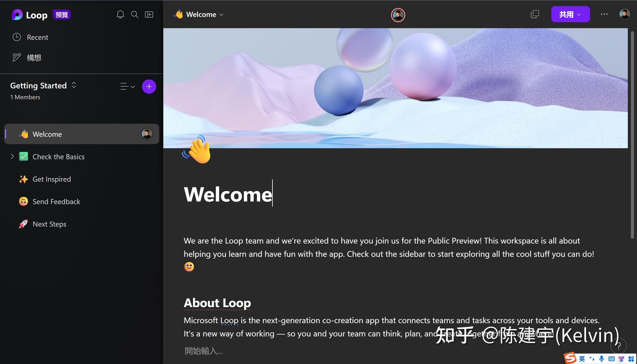The height and width of the screenshot is (364, 637).
Task: Click the 開始輸入 text input area
Action: 203,351
